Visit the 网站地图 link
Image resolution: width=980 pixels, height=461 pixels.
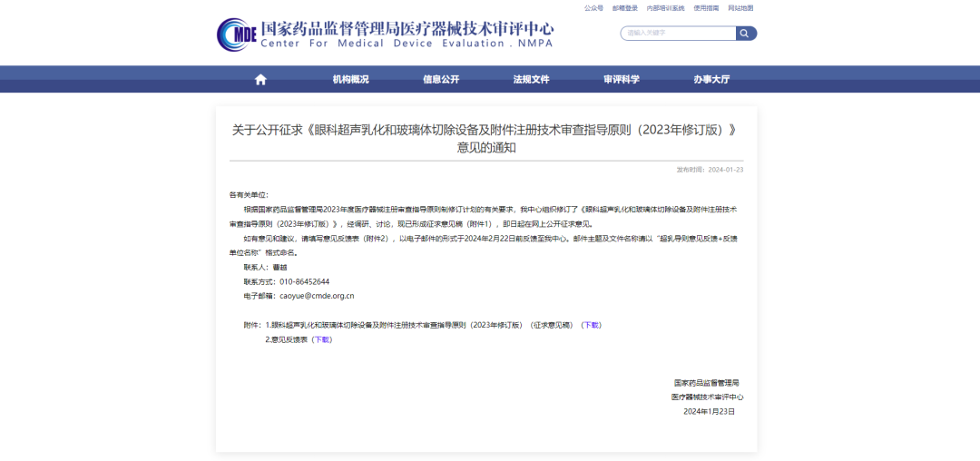coord(740,8)
